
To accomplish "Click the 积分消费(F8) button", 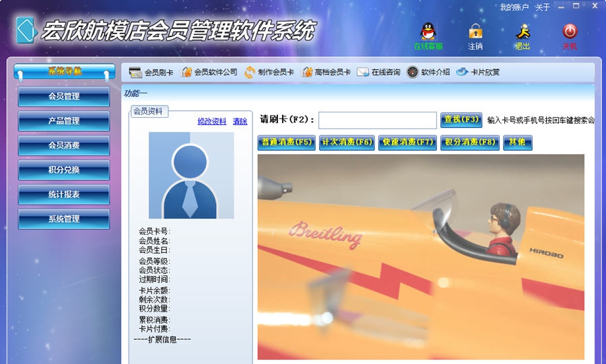I will [470, 143].
